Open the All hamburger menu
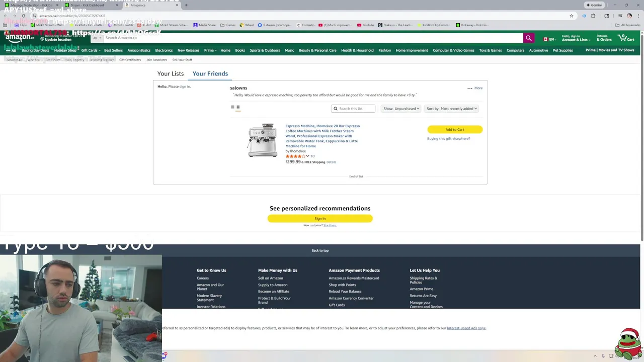Screen dimensions: 644x362 coord(11,50)
